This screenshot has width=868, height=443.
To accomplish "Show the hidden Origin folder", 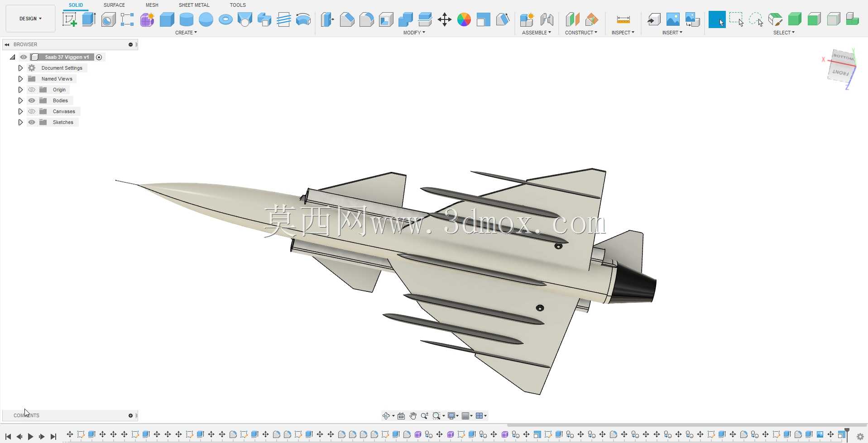I will click(32, 90).
